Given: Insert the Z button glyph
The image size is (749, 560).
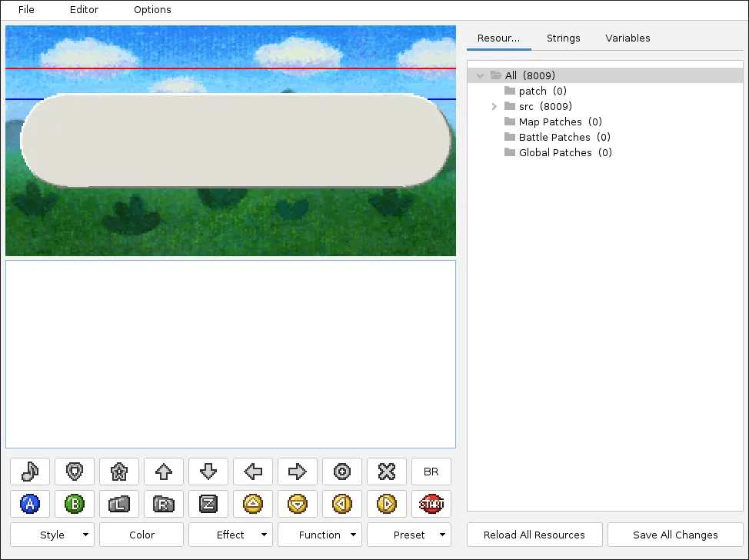Looking at the screenshot, I should (208, 504).
